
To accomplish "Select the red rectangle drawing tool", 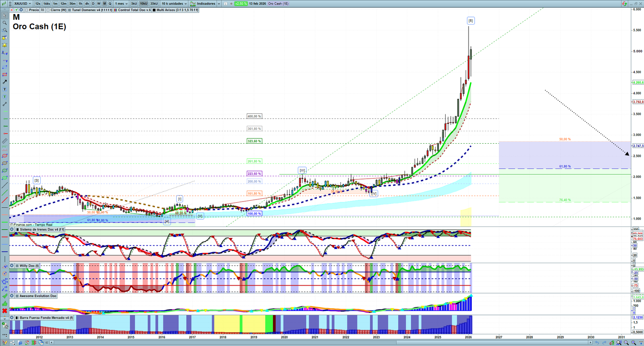I will pyautogui.click(x=5, y=74).
